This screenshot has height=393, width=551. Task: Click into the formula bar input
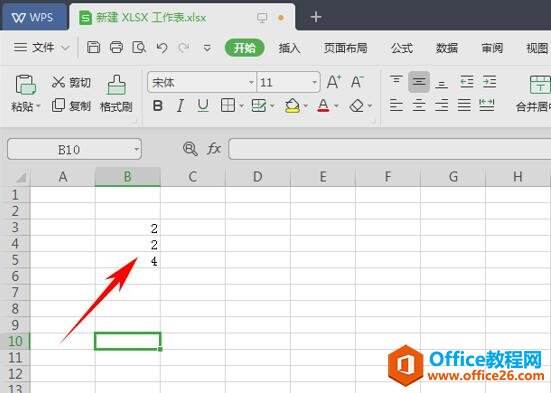click(389, 149)
